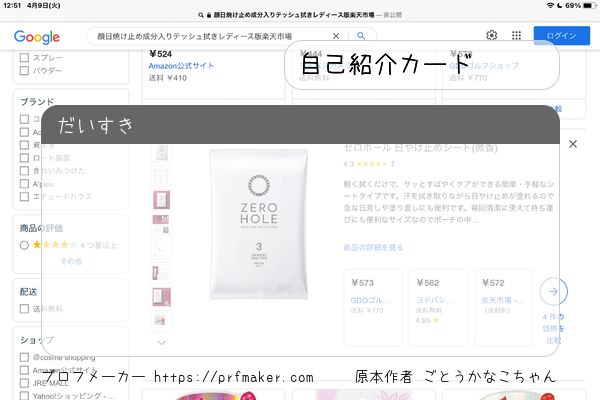Open the Amazon公式サイト link under ¥524

[x=181, y=66]
